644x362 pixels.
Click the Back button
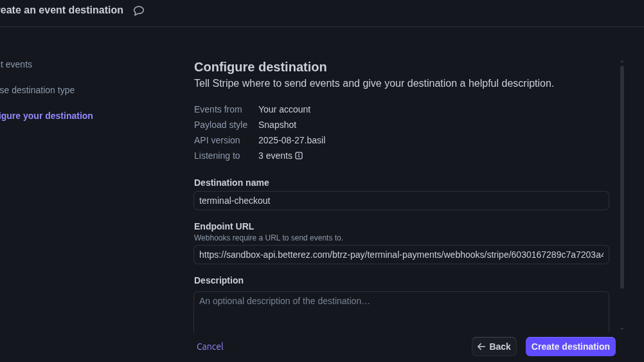click(x=494, y=347)
